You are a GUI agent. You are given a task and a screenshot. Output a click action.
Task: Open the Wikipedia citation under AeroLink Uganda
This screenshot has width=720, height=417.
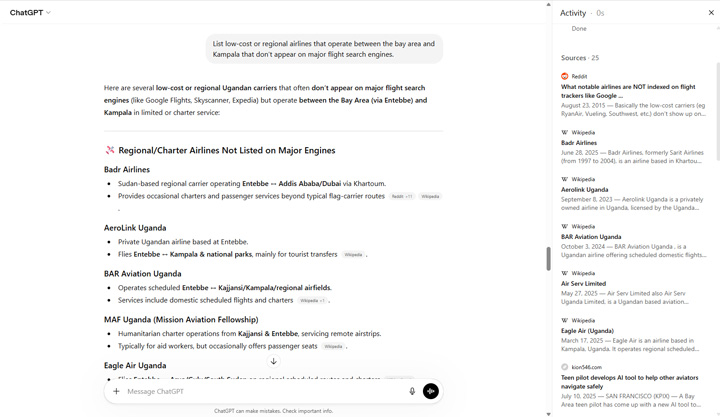click(x=353, y=255)
